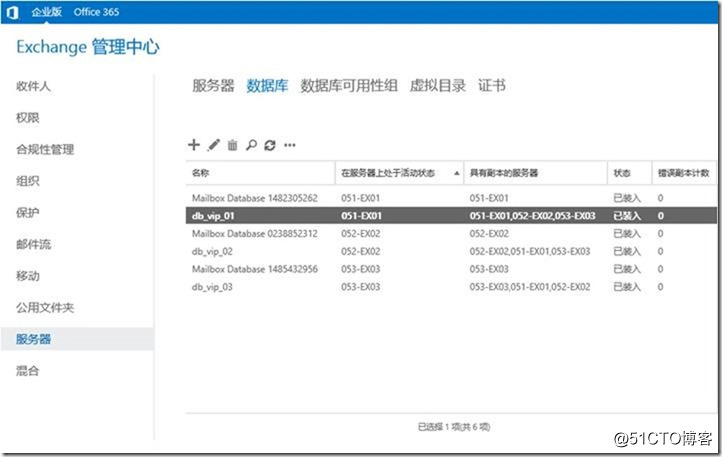The height and width of the screenshot is (457, 722).
Task: Open 混合 section in sidebar
Action: 28,371
